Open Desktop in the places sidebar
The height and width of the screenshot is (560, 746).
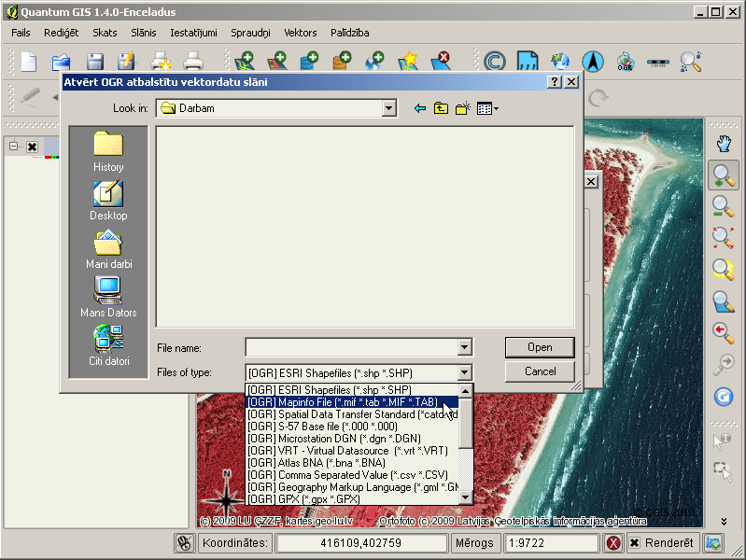(x=108, y=201)
